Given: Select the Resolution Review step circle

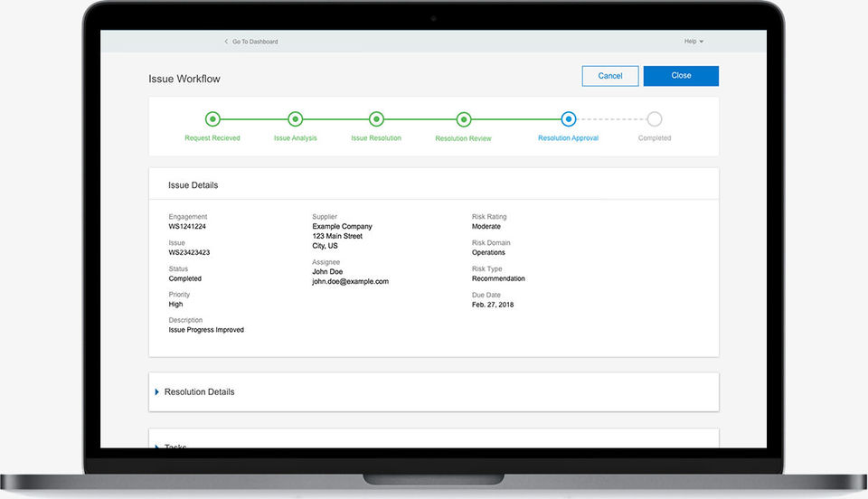Looking at the screenshot, I should pos(464,119).
